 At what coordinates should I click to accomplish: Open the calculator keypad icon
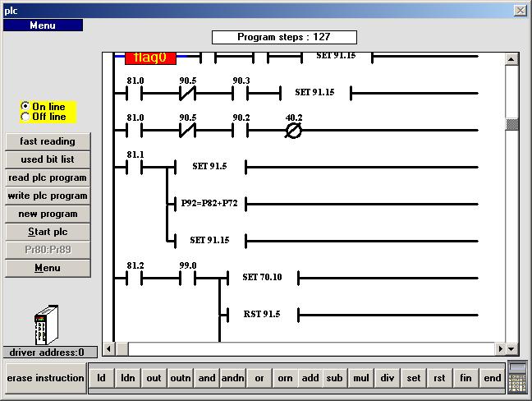pos(517,378)
